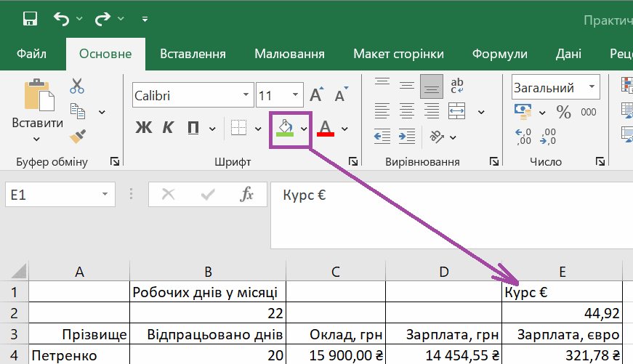The width and height of the screenshot is (633, 364).
Task: Toggle bottom vertical alignment
Action: (x=432, y=86)
